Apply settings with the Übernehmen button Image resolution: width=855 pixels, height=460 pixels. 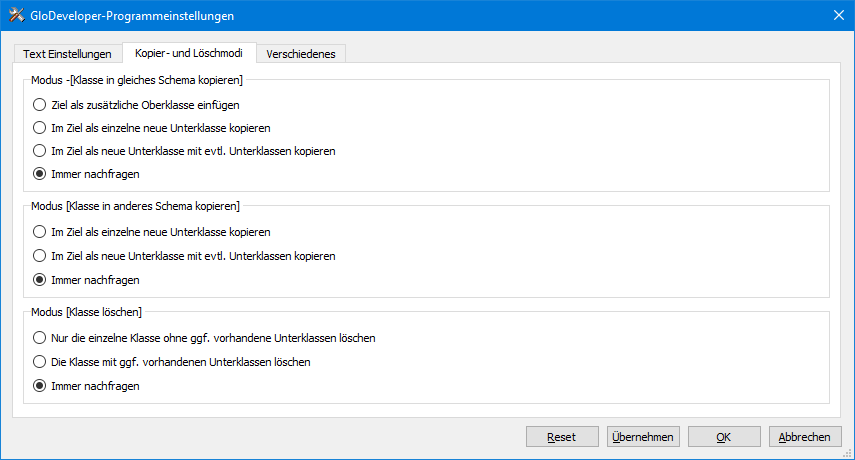(x=643, y=437)
